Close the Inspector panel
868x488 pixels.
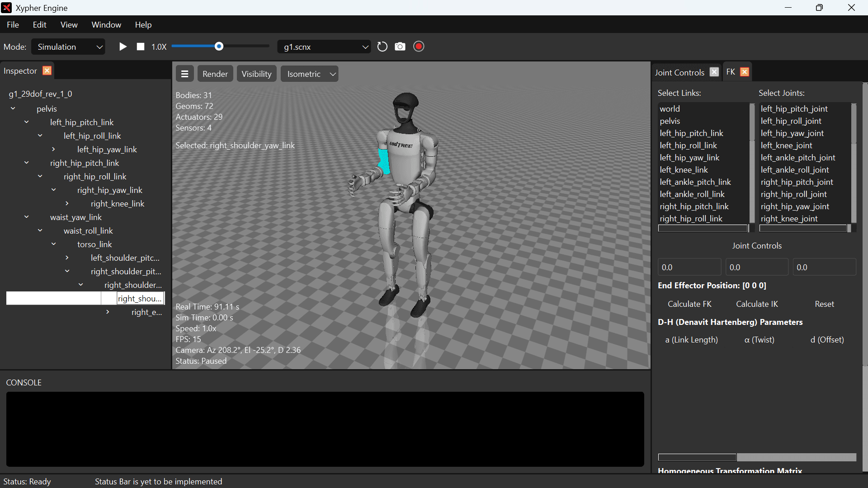pyautogui.click(x=47, y=70)
